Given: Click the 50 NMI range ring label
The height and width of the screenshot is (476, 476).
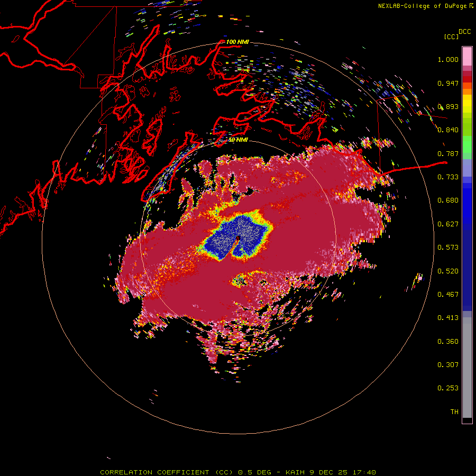Looking at the screenshot, I should 238,140.
